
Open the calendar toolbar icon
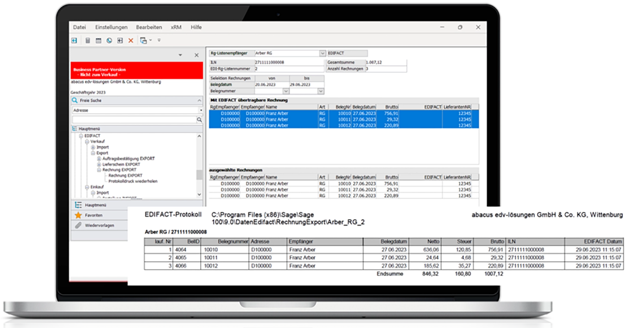tap(99, 40)
